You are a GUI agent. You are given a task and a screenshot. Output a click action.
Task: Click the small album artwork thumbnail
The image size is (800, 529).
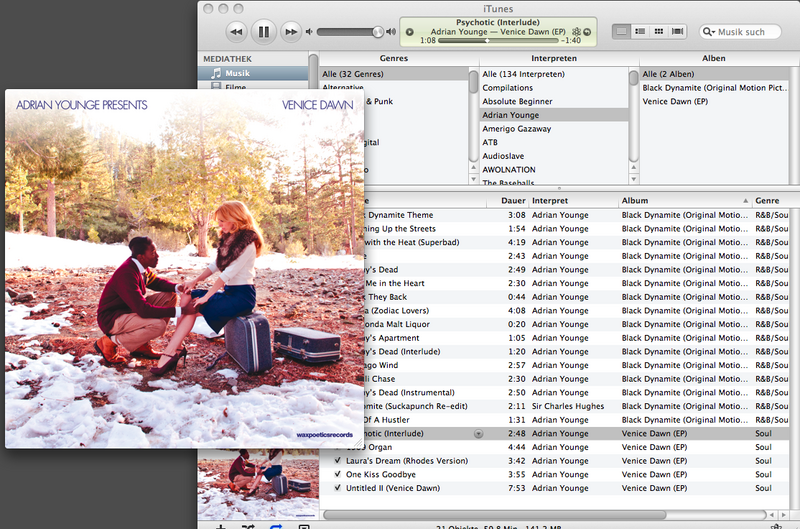coord(258,485)
